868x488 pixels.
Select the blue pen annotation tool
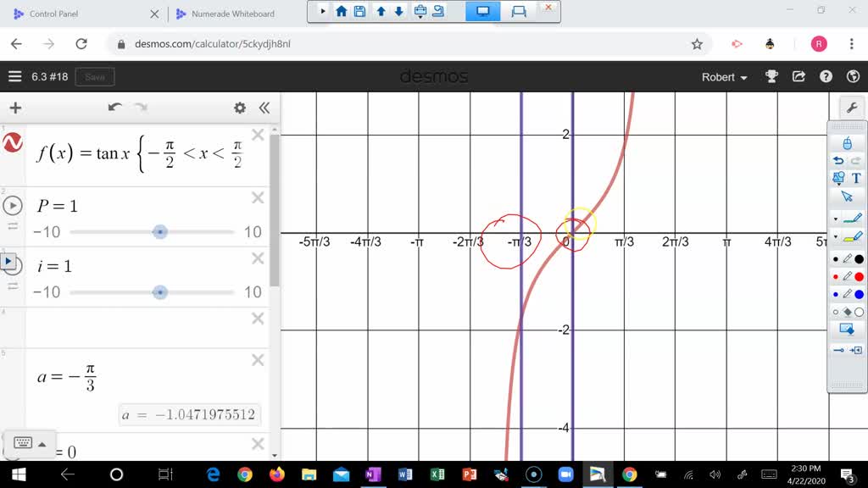847,296
